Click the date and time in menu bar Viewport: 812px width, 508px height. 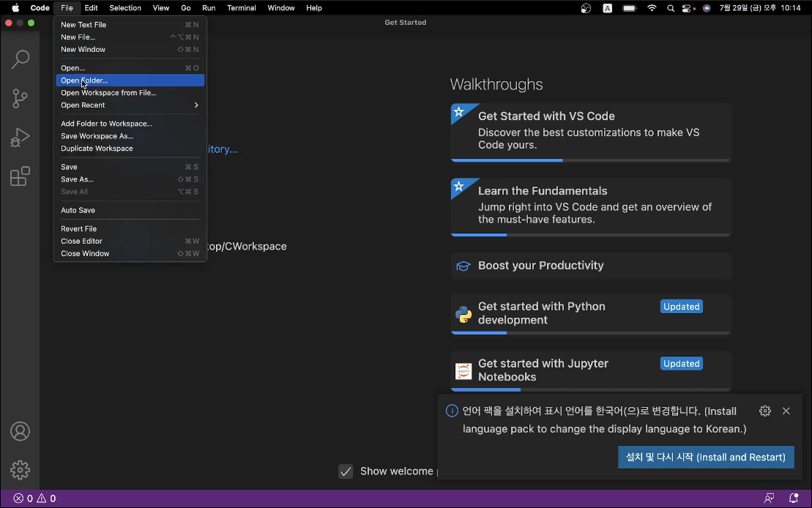(760, 8)
